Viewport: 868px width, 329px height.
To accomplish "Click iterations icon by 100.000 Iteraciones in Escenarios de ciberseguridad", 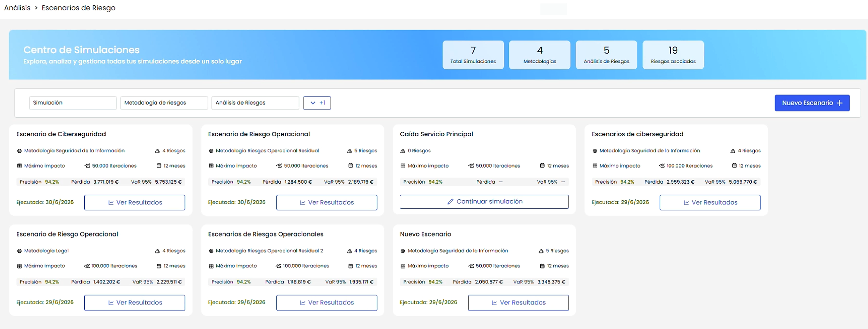I will pos(662,165).
